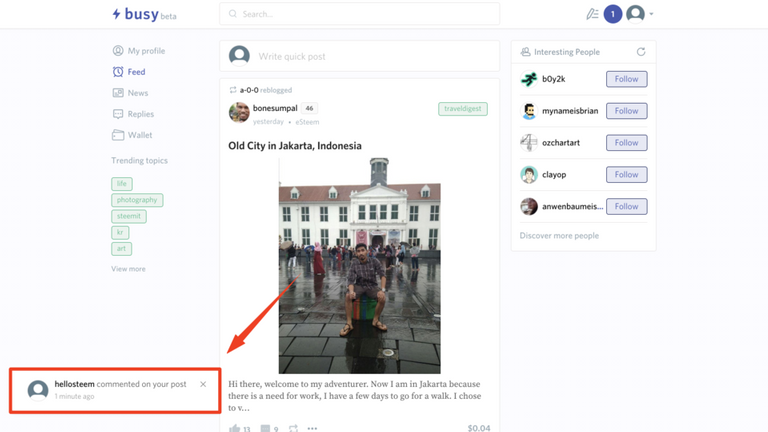Open the traveldigest tag
The image size is (768, 432).
tap(463, 109)
